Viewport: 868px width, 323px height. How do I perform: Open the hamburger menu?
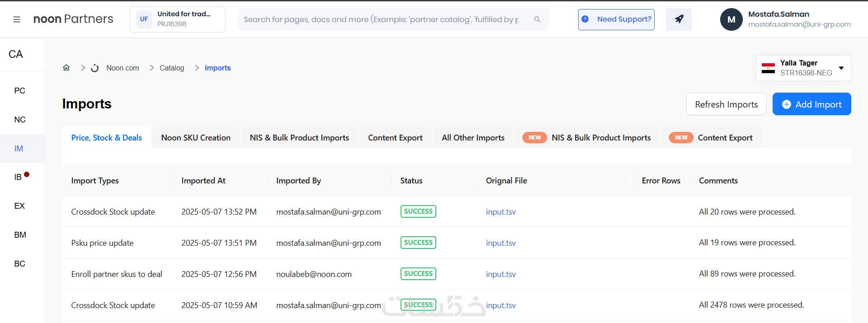tap(17, 19)
